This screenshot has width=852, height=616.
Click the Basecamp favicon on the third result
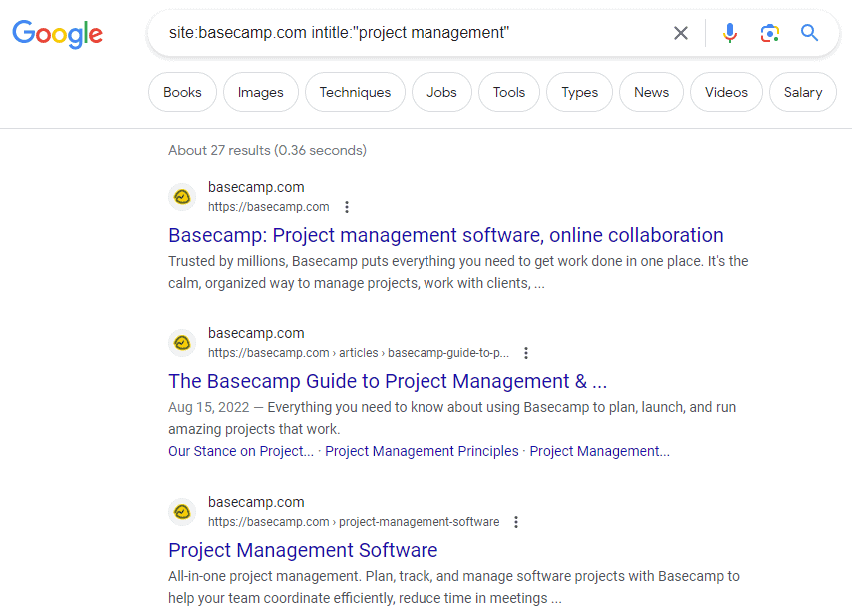pos(182,511)
